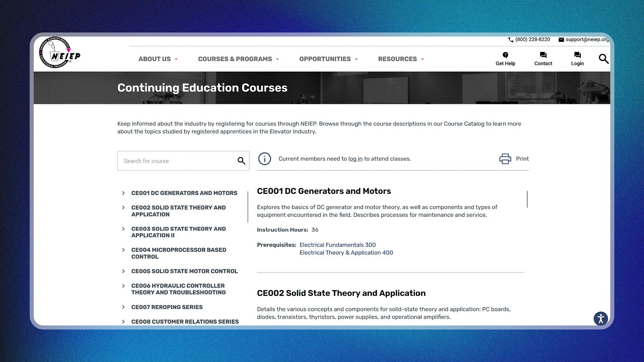Click the Contact label
644x362 pixels.
coord(543,64)
